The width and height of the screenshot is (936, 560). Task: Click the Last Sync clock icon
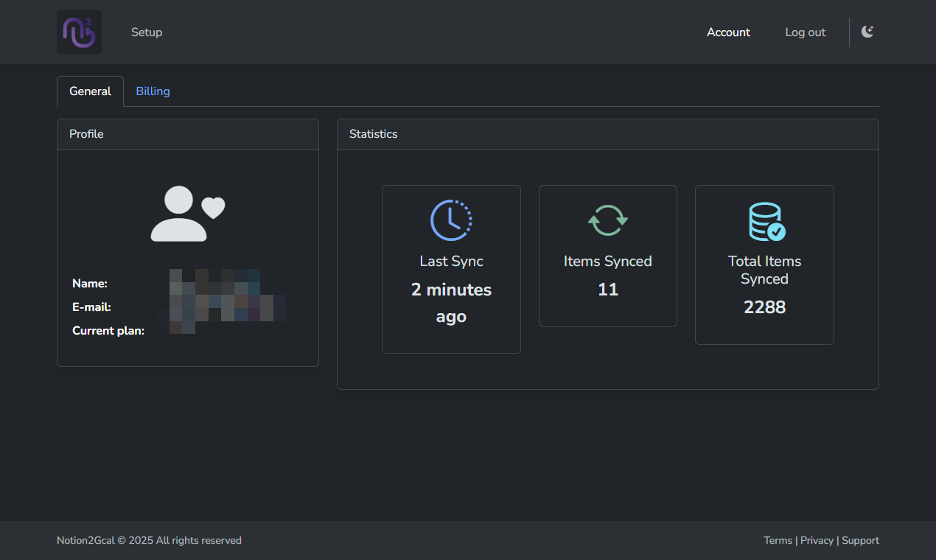point(451,220)
